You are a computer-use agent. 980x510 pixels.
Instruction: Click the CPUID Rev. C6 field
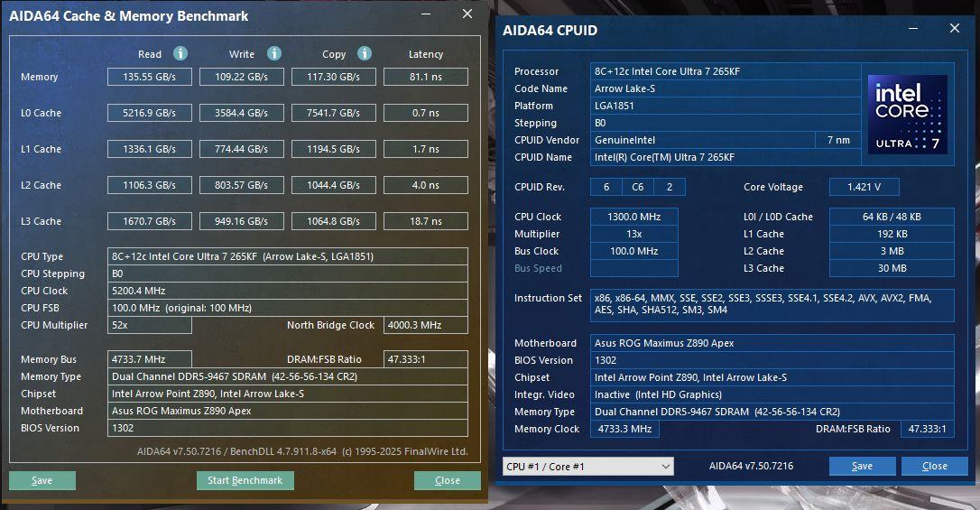(637, 187)
